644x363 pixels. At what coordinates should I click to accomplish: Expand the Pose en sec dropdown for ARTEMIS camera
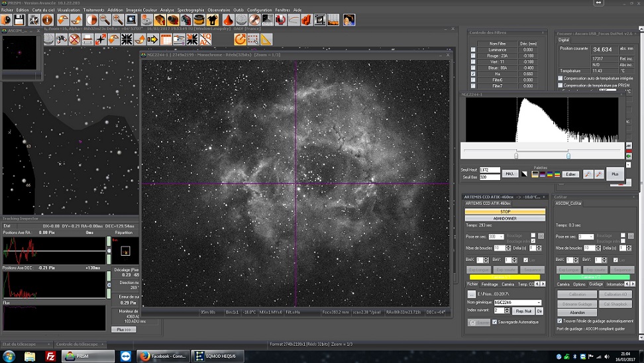(x=501, y=236)
